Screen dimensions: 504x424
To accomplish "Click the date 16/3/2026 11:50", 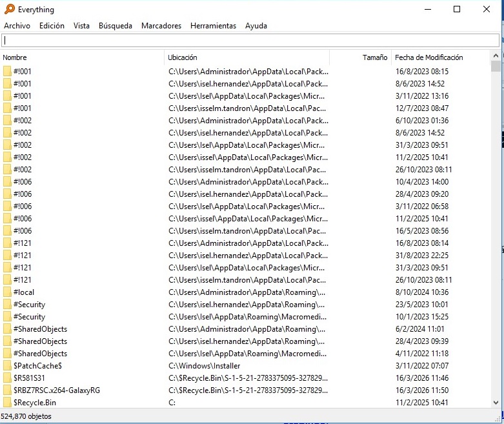I will 422,390.
